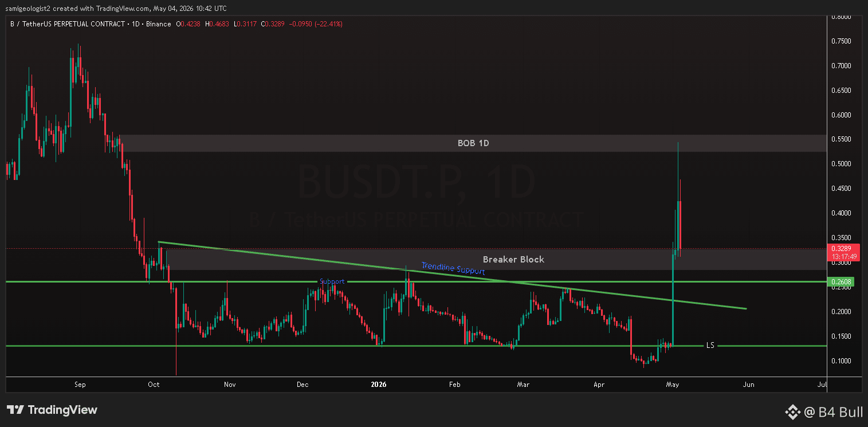Click the 0.5000 price axis label

(x=841, y=164)
